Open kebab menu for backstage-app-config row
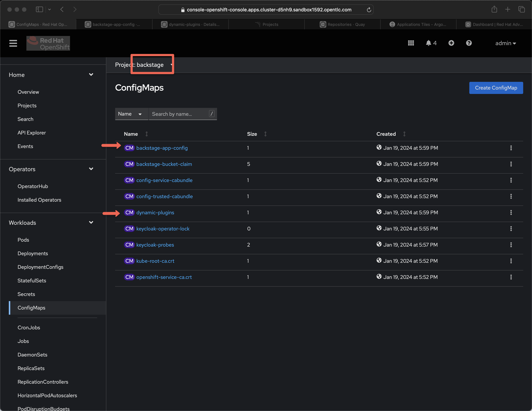 coord(511,148)
